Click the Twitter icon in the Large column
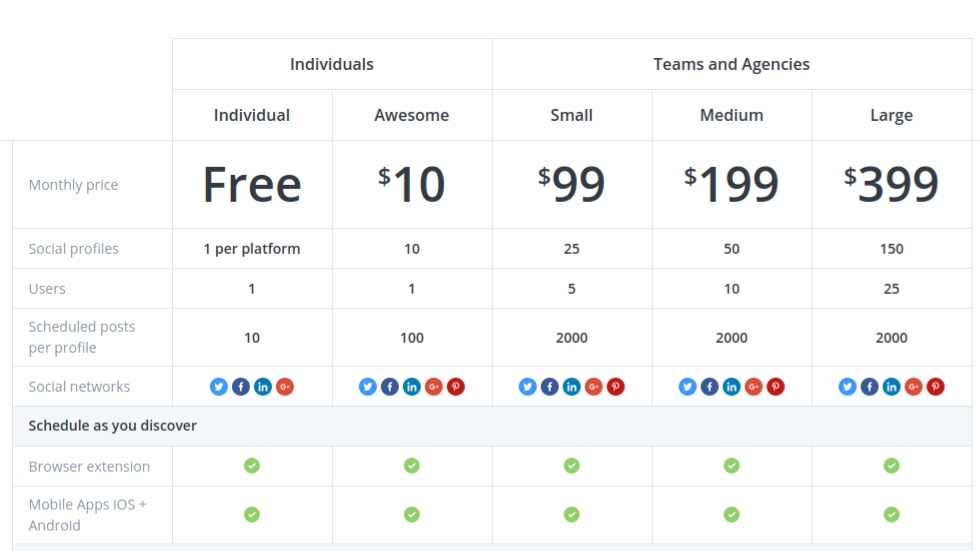This screenshot has width=980, height=551. coord(848,387)
